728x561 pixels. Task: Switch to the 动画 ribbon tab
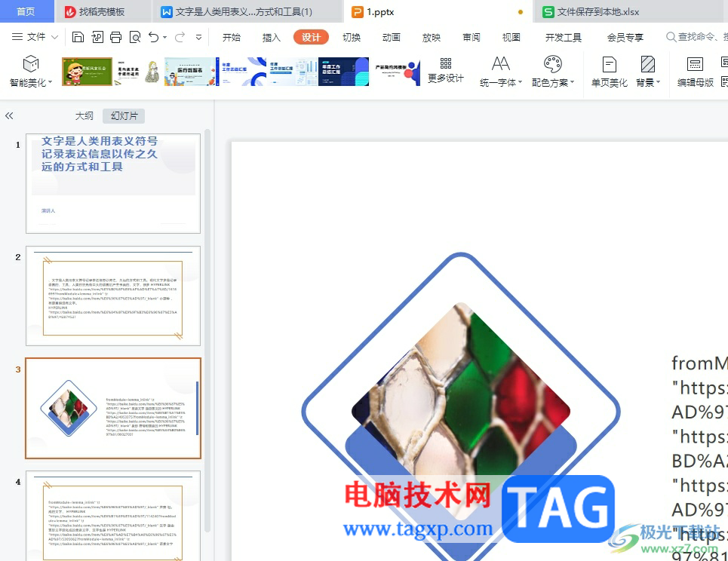pos(392,38)
